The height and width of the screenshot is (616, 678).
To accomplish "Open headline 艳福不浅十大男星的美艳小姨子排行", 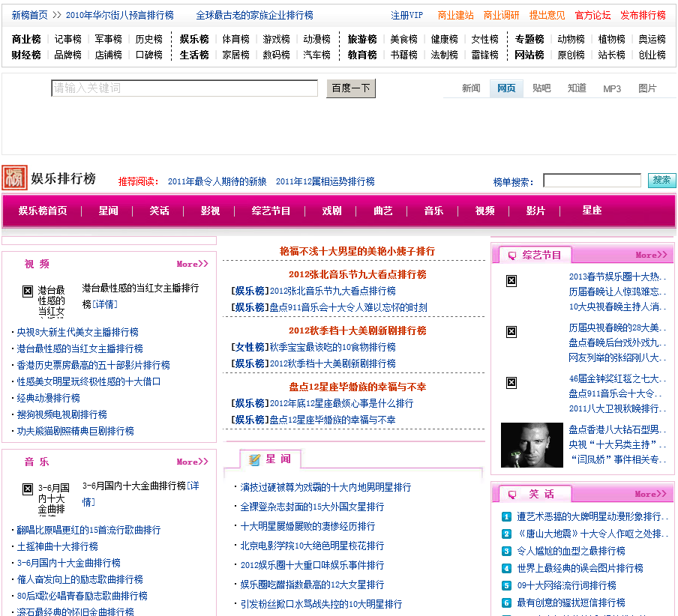I will pyautogui.click(x=357, y=251).
